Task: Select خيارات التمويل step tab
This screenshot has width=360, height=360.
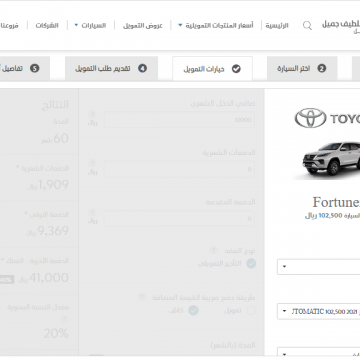Action: 212,69
